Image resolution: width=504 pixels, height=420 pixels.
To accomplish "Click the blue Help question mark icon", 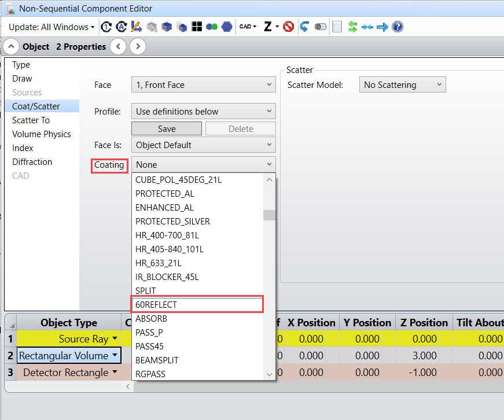I will click(x=398, y=27).
